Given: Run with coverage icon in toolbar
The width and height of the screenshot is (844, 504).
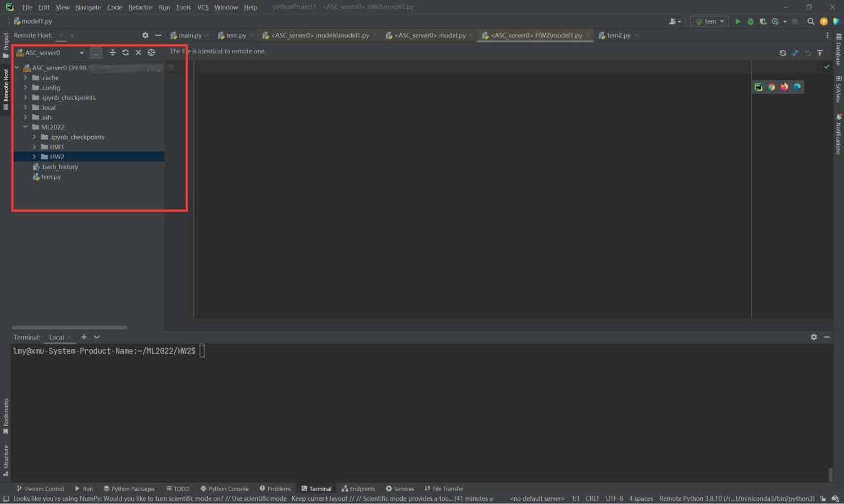Looking at the screenshot, I should point(763,21).
